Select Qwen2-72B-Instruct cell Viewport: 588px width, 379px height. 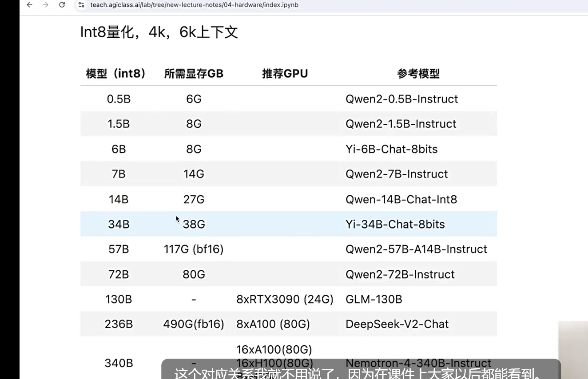pos(400,274)
